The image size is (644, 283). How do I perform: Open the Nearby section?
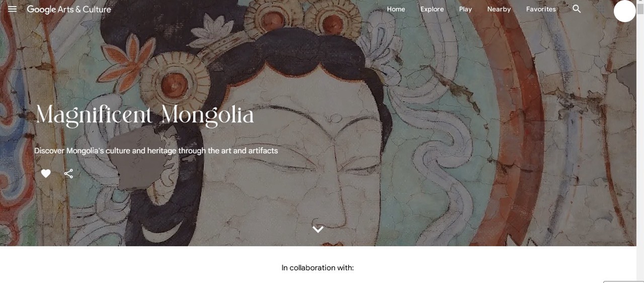pyautogui.click(x=499, y=9)
